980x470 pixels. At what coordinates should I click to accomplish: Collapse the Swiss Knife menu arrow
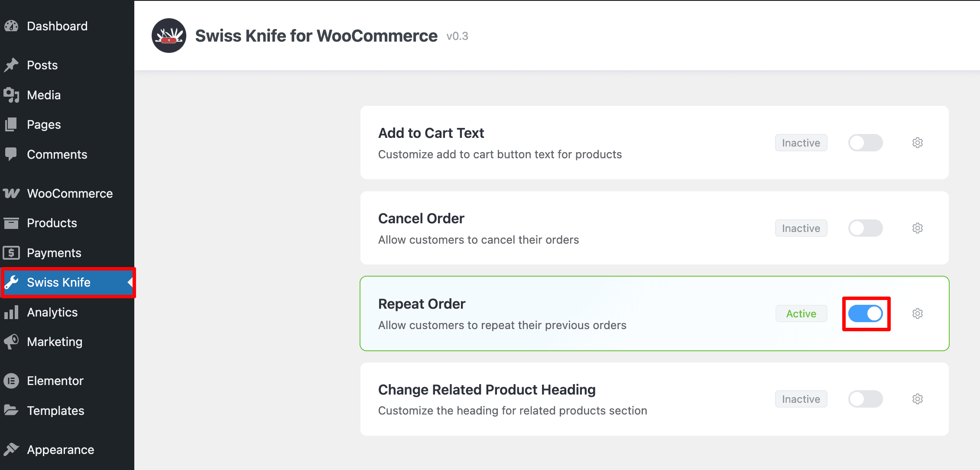(x=130, y=282)
